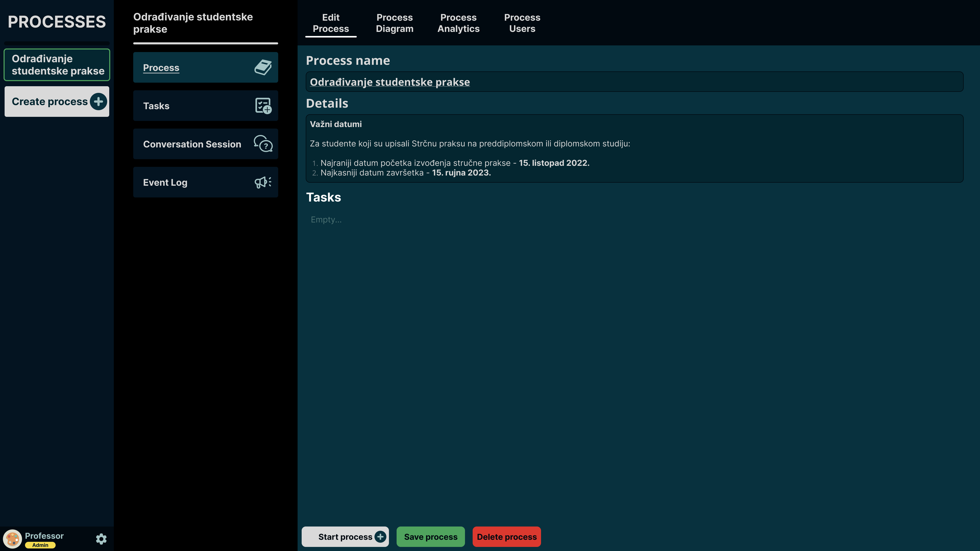Switch to the Process Diagram tab
This screenshot has height=551, width=980.
click(395, 23)
